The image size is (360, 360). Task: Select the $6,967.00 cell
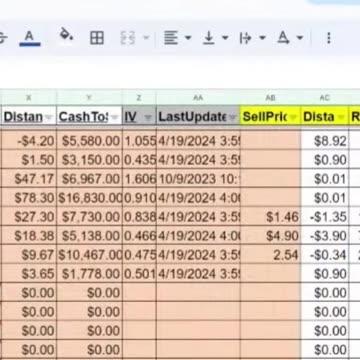89,179
